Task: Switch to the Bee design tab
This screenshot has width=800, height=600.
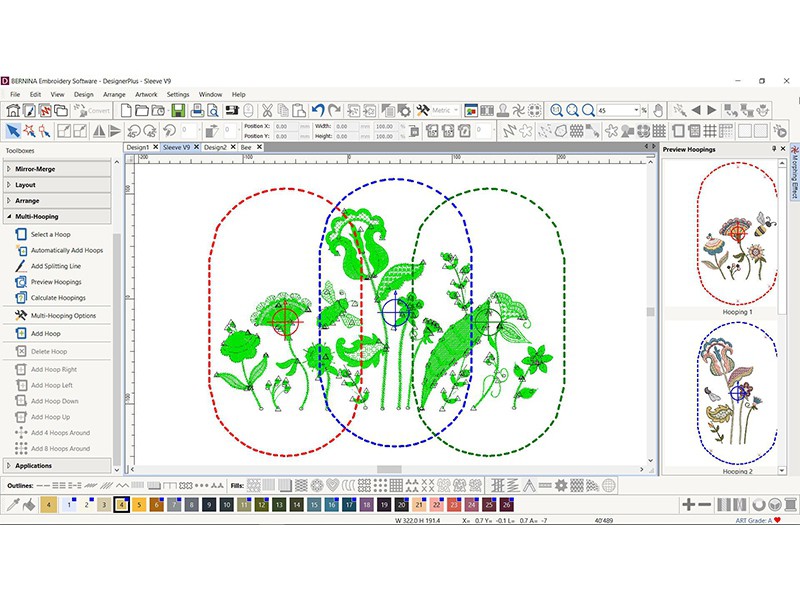Action: coord(246,145)
